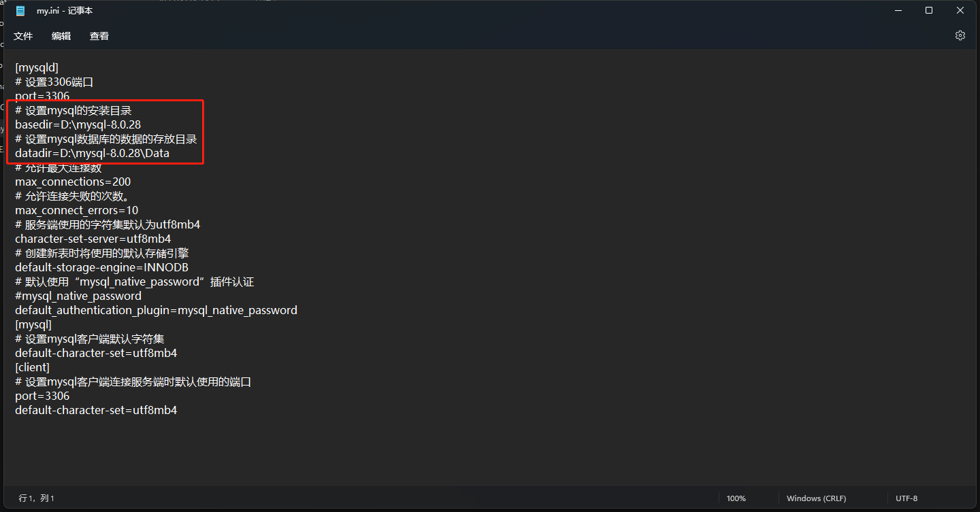Click the 100% zoom level in status bar
Viewport: 980px width, 512px height.
pyautogui.click(x=736, y=498)
